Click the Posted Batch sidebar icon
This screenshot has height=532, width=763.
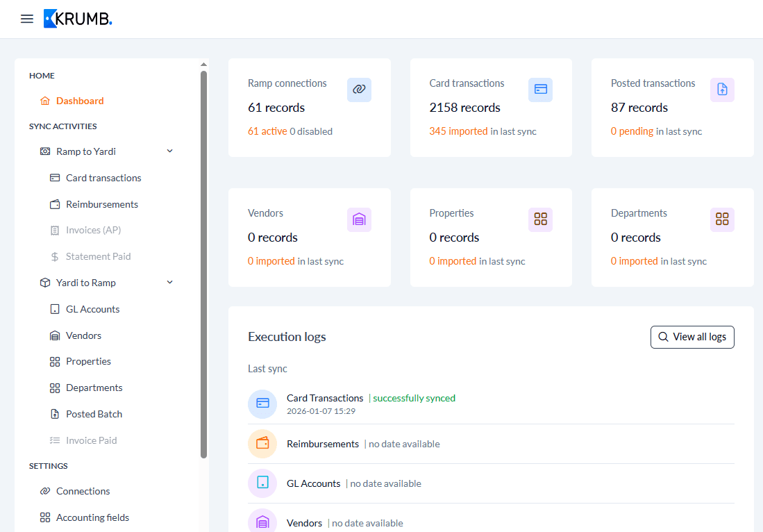tap(53, 413)
